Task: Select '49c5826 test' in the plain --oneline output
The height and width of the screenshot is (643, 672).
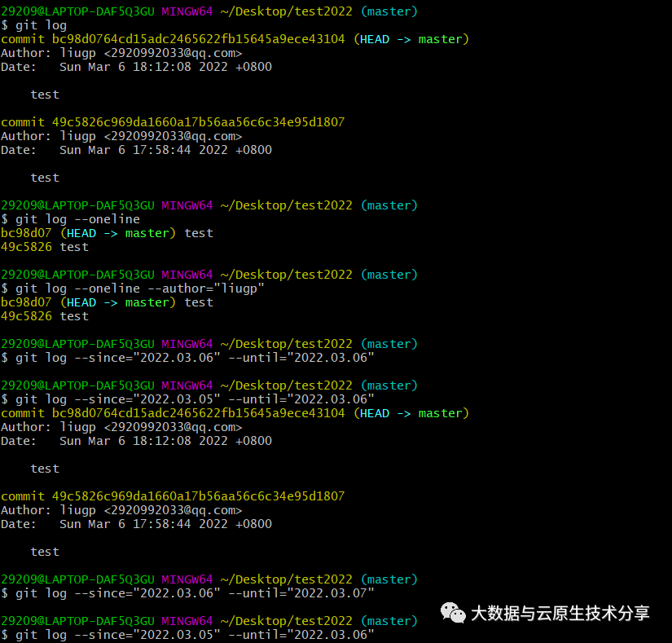Action: pyautogui.click(x=45, y=247)
